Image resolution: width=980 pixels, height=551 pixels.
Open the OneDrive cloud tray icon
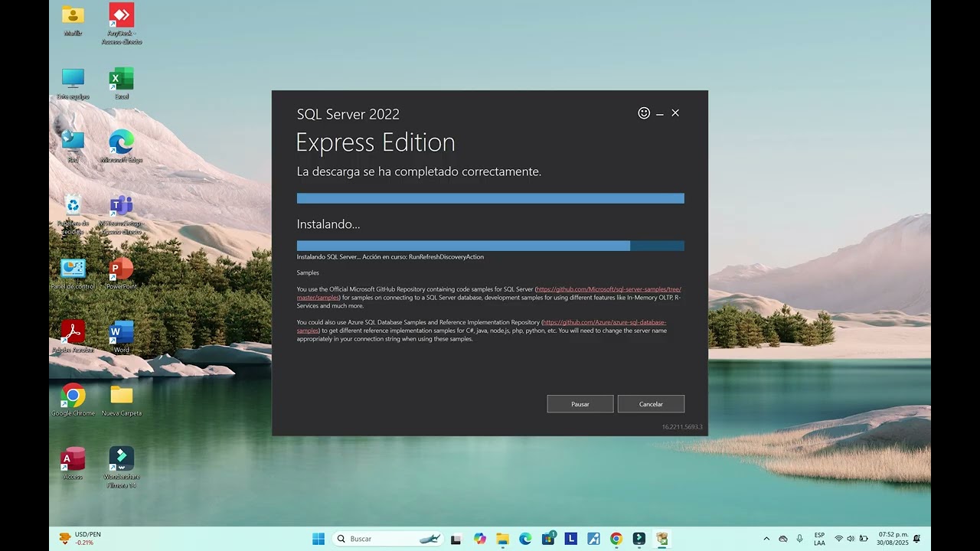(x=783, y=539)
